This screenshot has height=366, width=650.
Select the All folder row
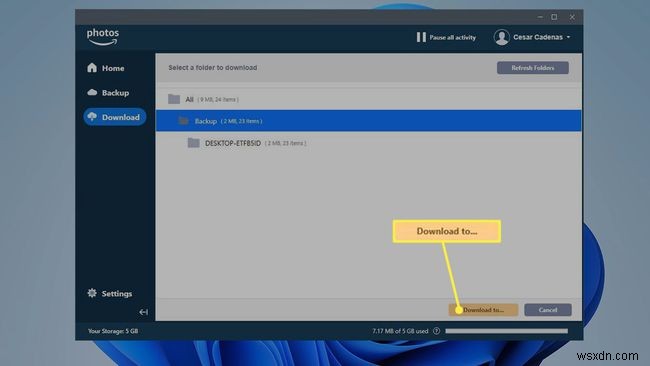click(369, 99)
